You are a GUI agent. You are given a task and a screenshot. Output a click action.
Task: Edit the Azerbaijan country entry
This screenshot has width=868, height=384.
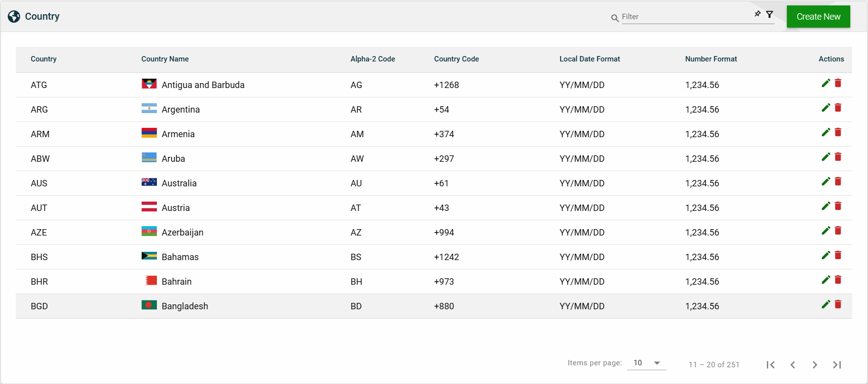pyautogui.click(x=826, y=231)
